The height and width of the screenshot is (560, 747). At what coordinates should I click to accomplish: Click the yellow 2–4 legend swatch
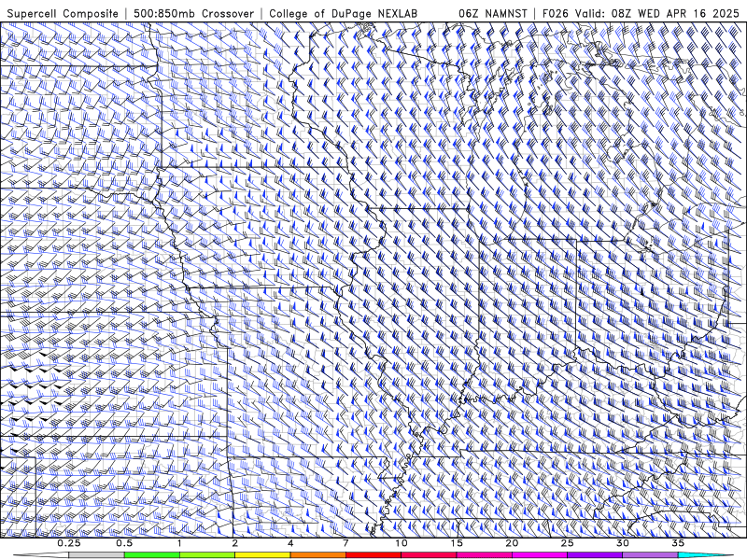pos(262,555)
